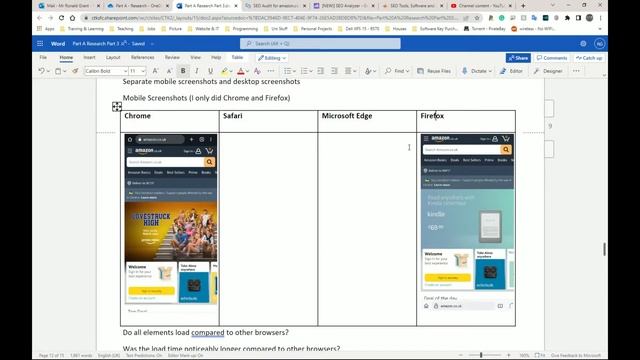Open the Programming bookmarks folder
640x360 pixels.
(241, 29)
